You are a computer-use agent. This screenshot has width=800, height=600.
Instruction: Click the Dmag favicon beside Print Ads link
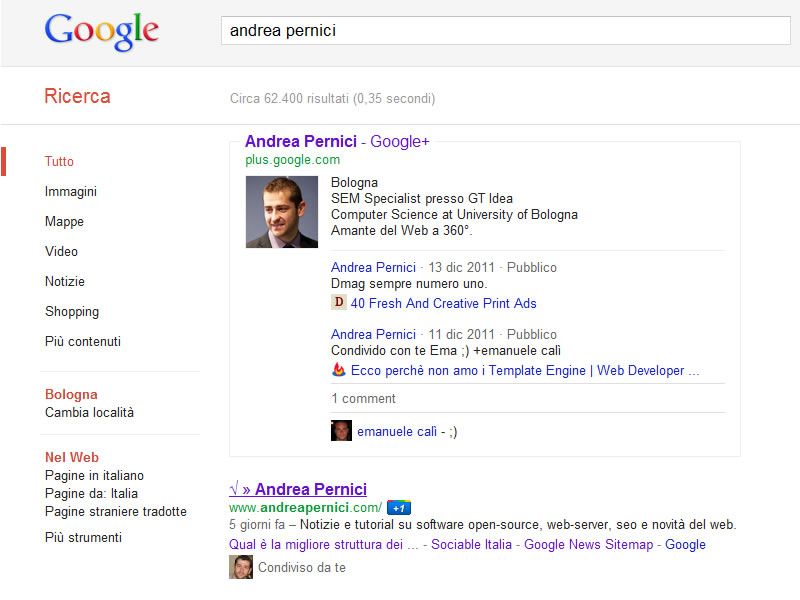coord(338,303)
